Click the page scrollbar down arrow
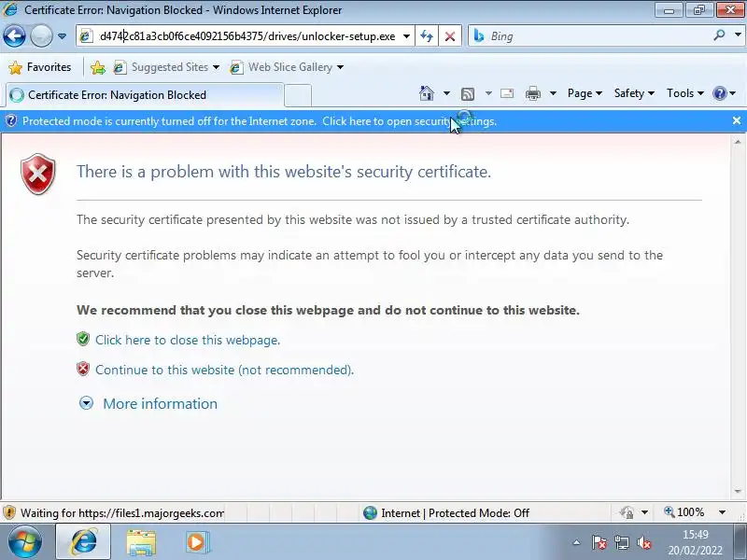 738,492
